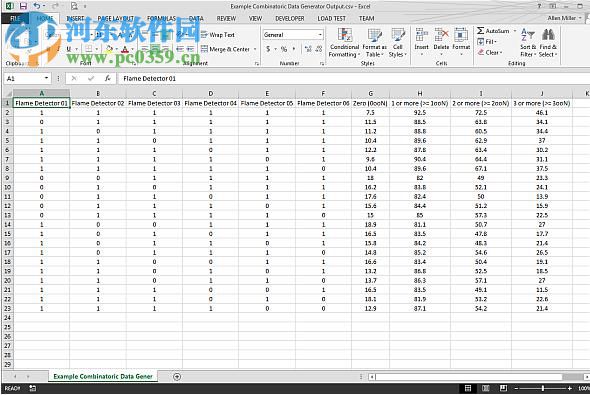Open Undo history dropdown arrow
The width and height of the screenshot is (590, 395).
[44, 6]
